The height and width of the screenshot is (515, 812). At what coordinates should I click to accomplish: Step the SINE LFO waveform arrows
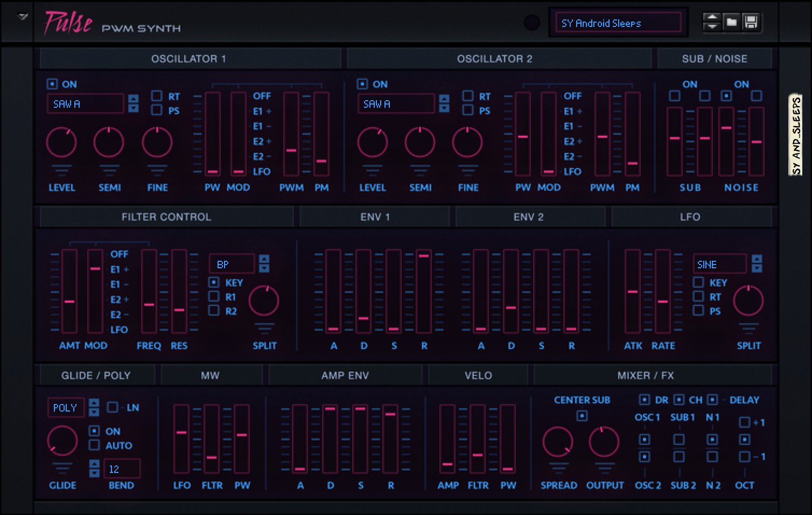[757, 263]
